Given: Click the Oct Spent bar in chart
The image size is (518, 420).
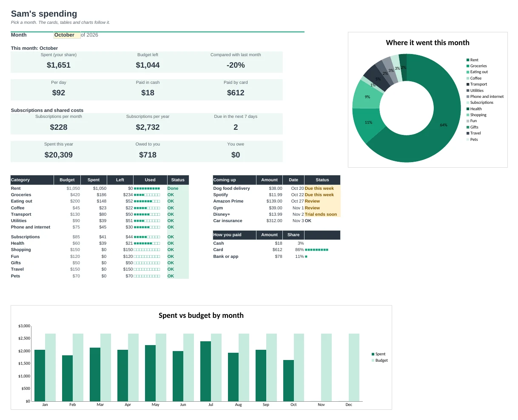Looking at the screenshot, I should click(288, 380).
